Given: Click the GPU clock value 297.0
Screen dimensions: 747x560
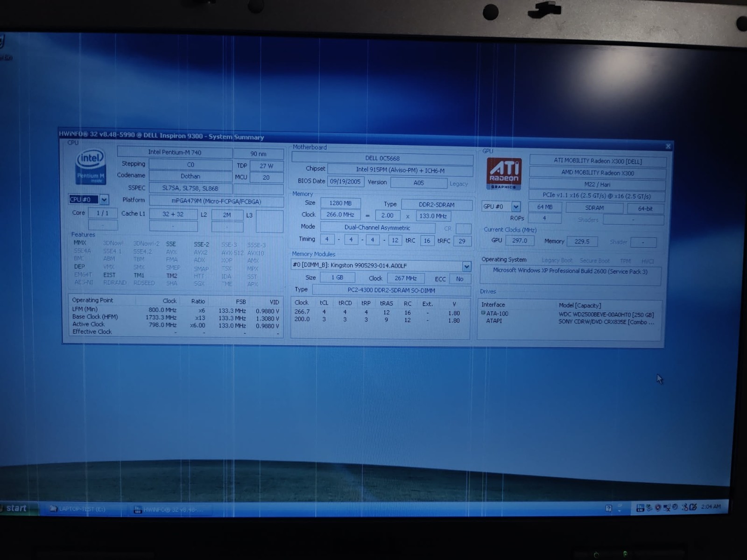Looking at the screenshot, I should [x=520, y=241].
